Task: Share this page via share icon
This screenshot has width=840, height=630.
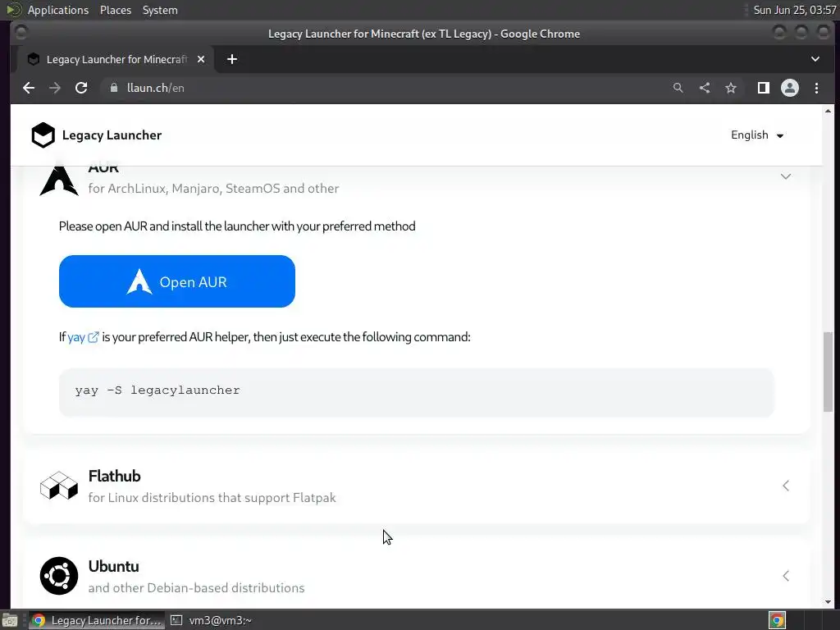Action: pos(705,88)
